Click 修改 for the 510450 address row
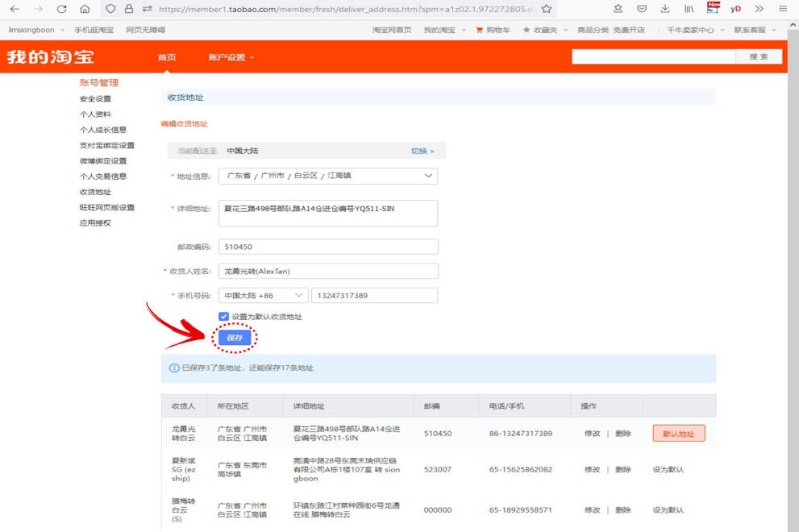This screenshot has height=532, width=799. (592, 434)
